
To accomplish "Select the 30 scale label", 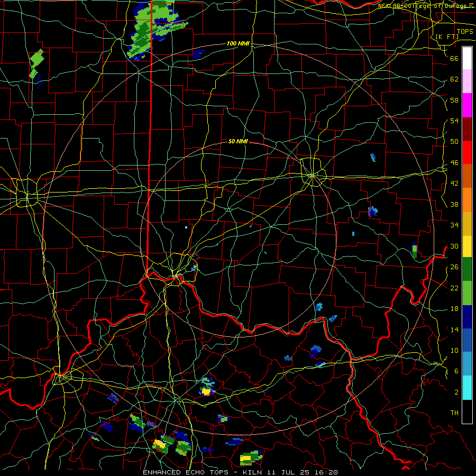I will pos(454,246).
